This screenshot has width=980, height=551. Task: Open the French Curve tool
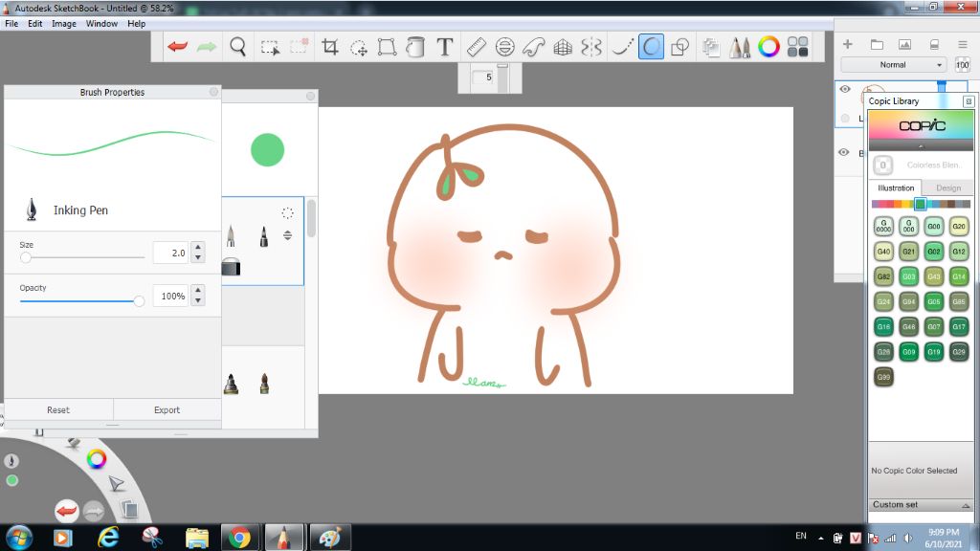[534, 47]
